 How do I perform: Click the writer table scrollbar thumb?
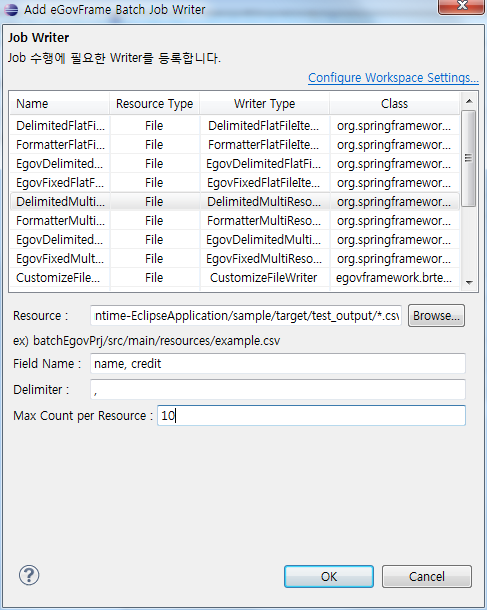[x=469, y=158]
